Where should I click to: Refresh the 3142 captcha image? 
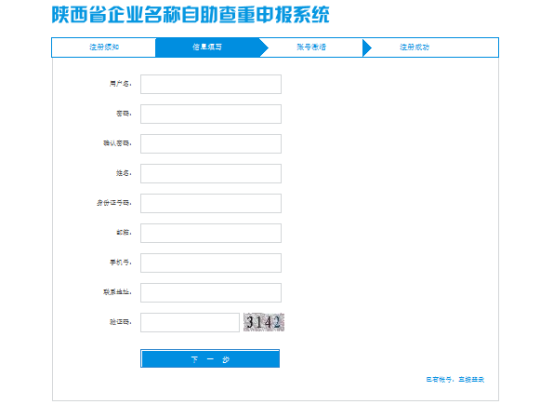pos(264,322)
